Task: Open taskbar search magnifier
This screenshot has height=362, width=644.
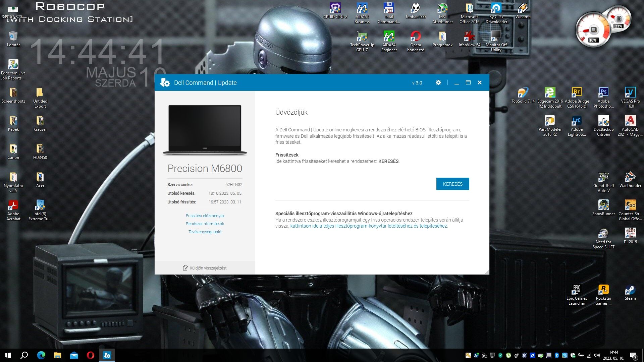Action: (24, 355)
